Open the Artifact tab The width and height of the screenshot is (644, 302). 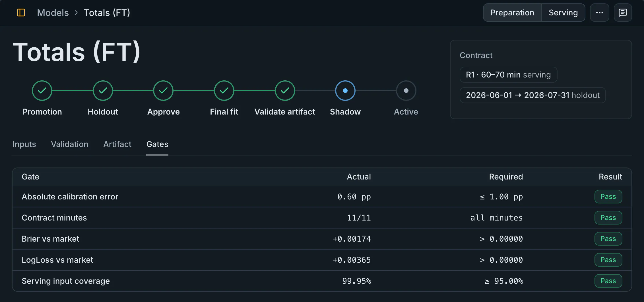(x=117, y=144)
